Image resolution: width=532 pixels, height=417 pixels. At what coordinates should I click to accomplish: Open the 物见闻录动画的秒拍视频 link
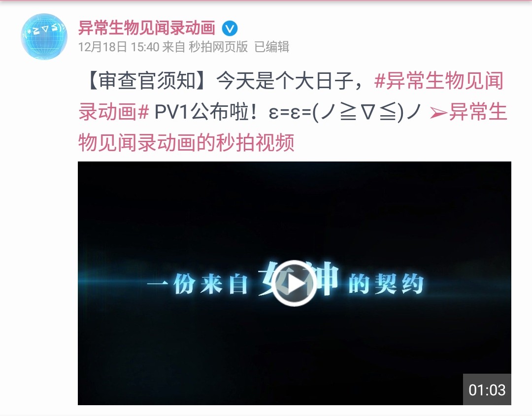(186, 142)
